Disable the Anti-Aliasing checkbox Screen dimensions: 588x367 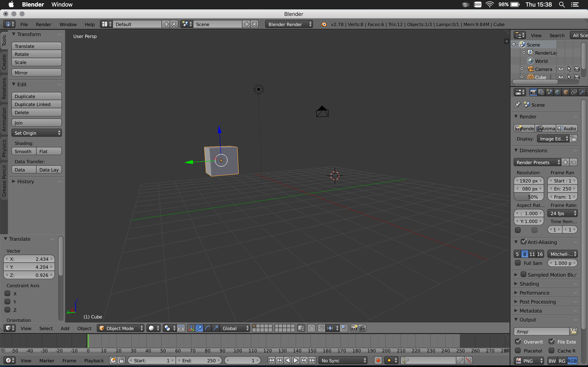click(x=524, y=242)
